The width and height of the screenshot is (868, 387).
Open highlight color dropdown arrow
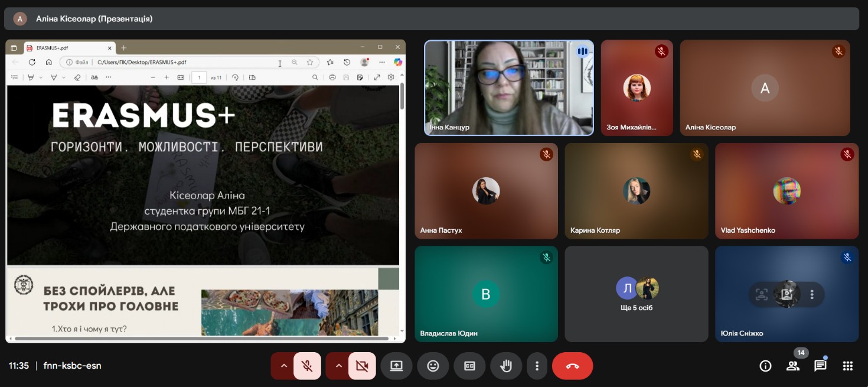coord(41,77)
